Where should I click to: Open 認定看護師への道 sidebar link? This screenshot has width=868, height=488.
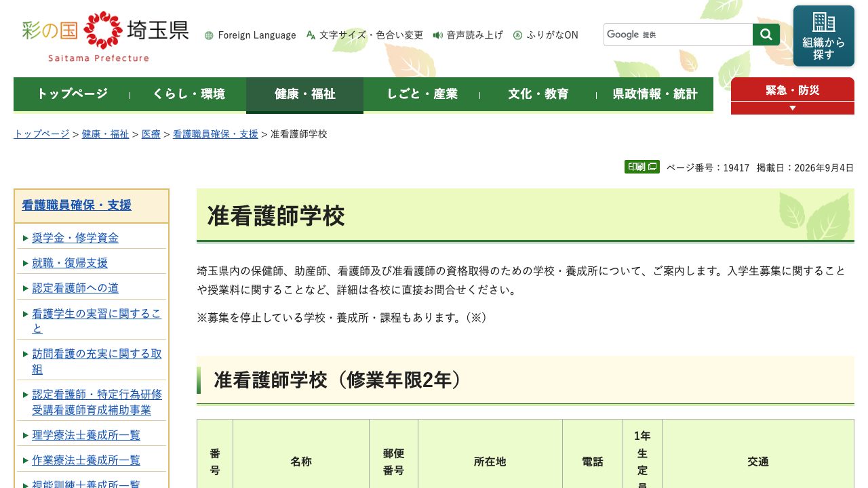[x=75, y=288]
